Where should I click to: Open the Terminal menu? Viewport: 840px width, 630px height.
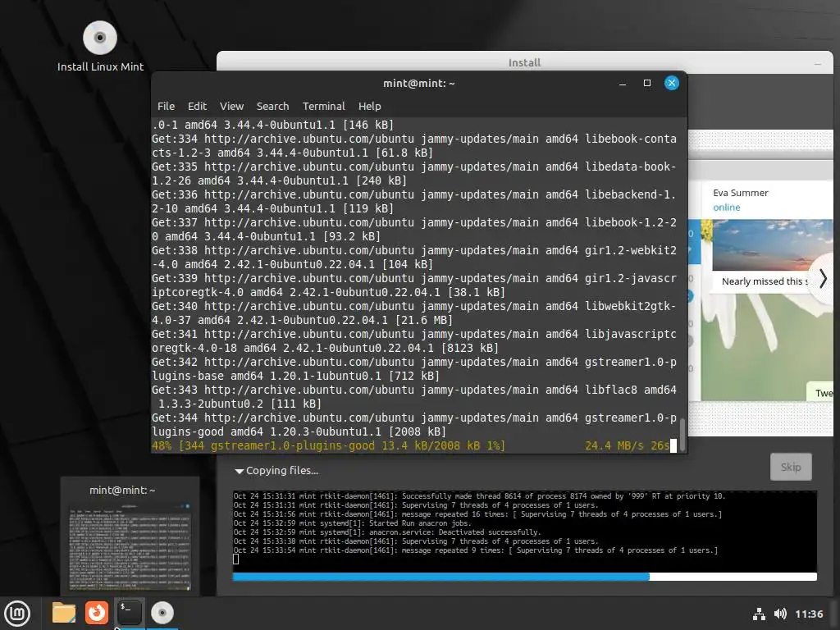[323, 106]
